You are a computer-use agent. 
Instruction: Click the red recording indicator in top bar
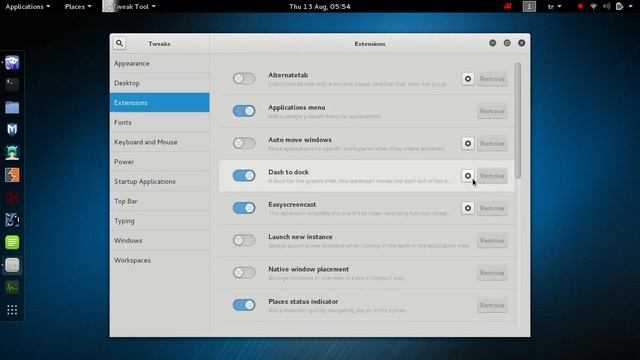pos(580,6)
